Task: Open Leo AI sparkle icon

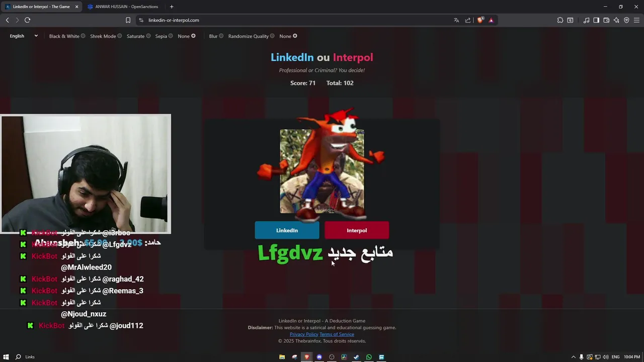Action: click(616, 20)
